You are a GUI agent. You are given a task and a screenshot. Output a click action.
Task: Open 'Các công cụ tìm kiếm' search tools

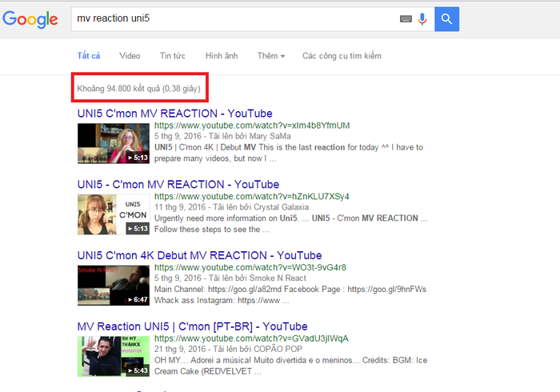342,56
